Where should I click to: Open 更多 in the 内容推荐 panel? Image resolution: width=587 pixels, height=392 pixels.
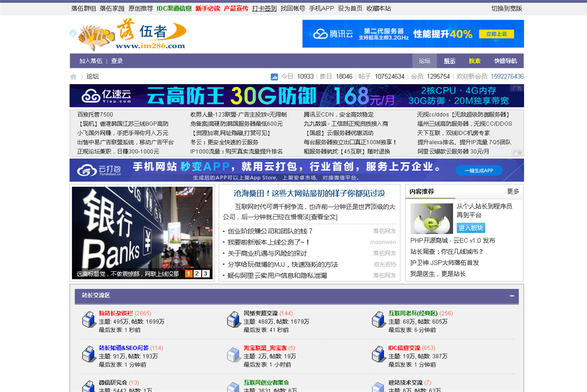(513, 191)
